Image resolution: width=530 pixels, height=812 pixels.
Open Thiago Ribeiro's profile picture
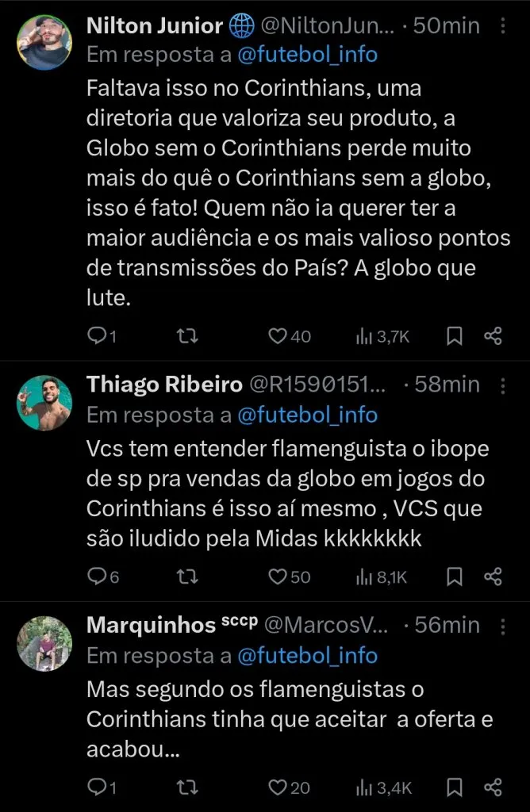coord(44,404)
